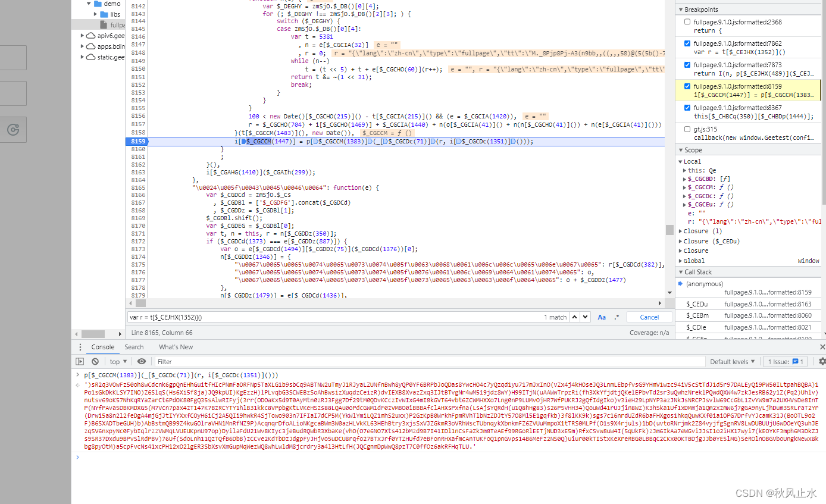Expand the libs folder tree arrow

pos(95,14)
